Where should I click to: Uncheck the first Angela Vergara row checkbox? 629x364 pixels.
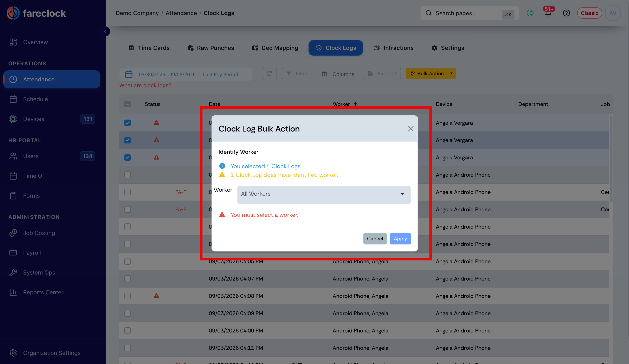(127, 123)
